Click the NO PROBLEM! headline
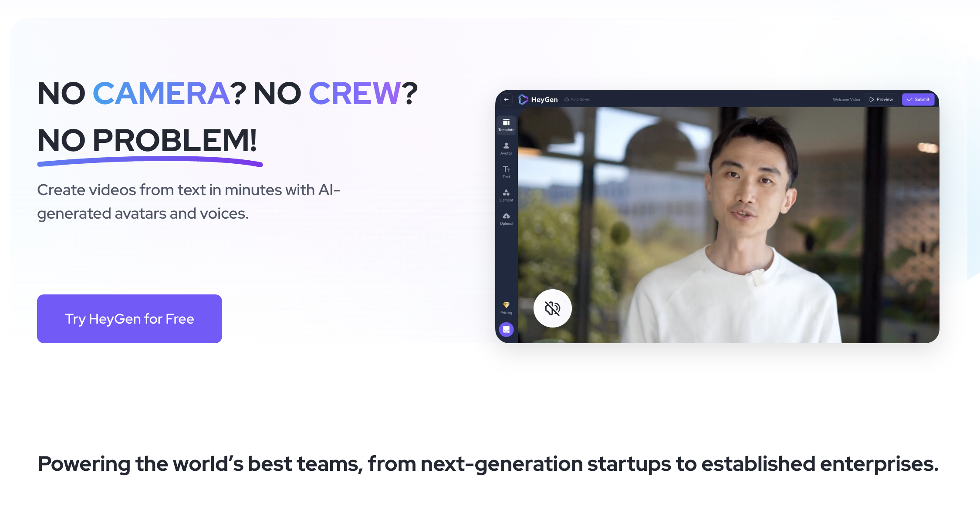The width and height of the screenshot is (980, 527). 147,140
